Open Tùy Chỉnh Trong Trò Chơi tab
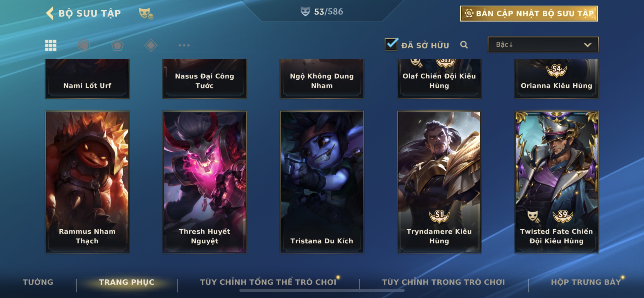 [x=443, y=282]
